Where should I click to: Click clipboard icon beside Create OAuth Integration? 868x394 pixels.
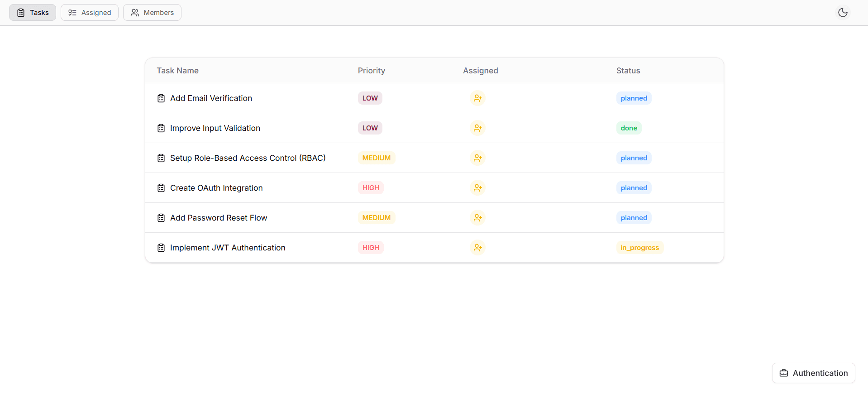pos(161,188)
